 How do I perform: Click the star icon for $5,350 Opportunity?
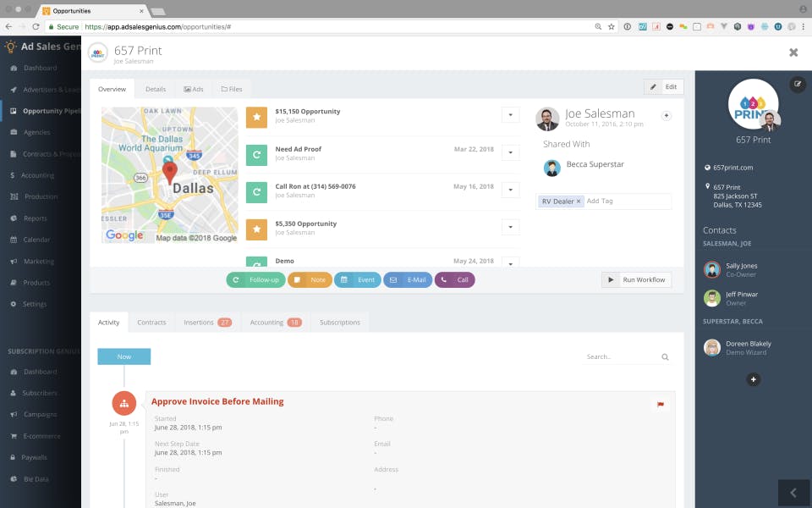256,229
